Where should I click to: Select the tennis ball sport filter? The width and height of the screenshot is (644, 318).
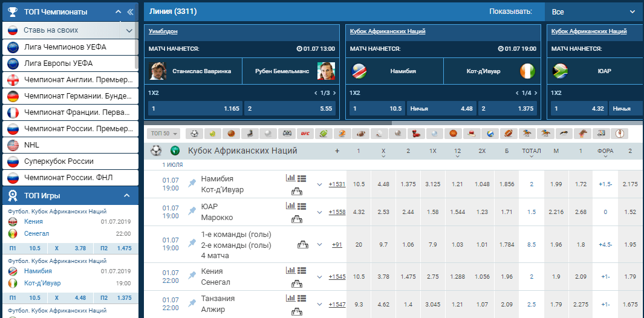click(x=212, y=134)
